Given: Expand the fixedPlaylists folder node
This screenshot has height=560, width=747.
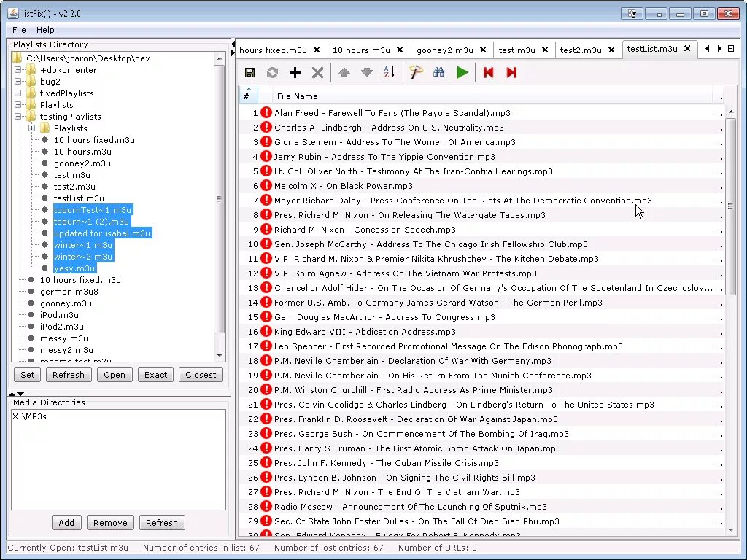Looking at the screenshot, I should (x=18, y=93).
